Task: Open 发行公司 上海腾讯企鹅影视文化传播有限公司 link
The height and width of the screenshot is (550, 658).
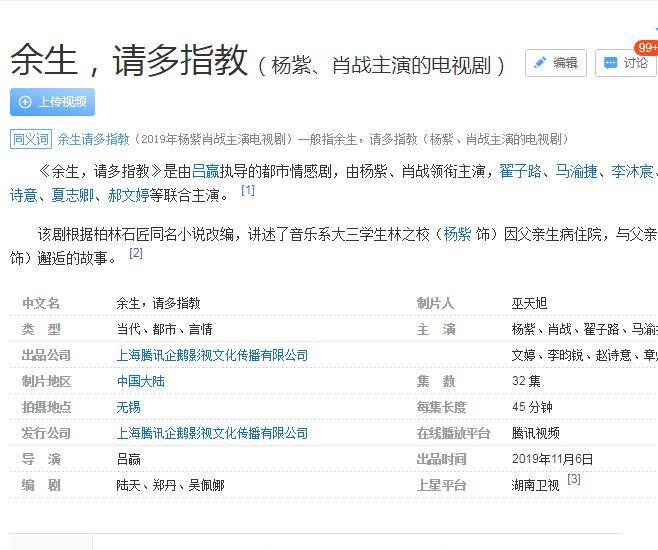Action: click(x=212, y=433)
